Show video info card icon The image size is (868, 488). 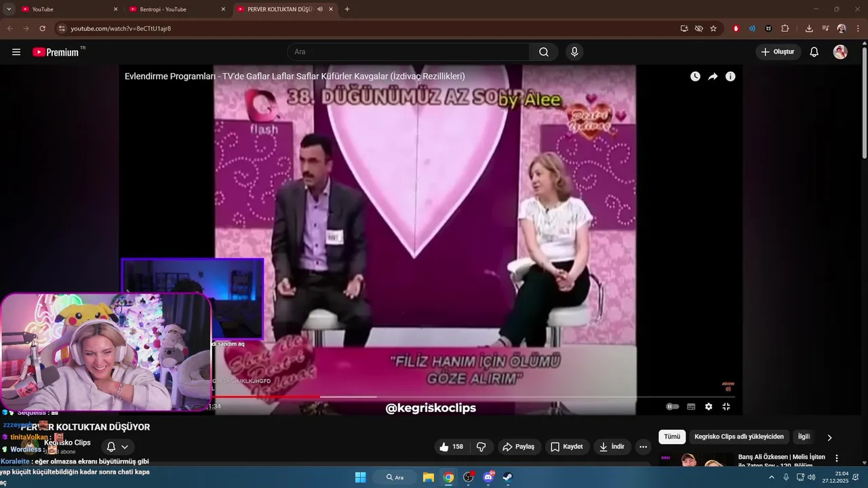(730, 77)
